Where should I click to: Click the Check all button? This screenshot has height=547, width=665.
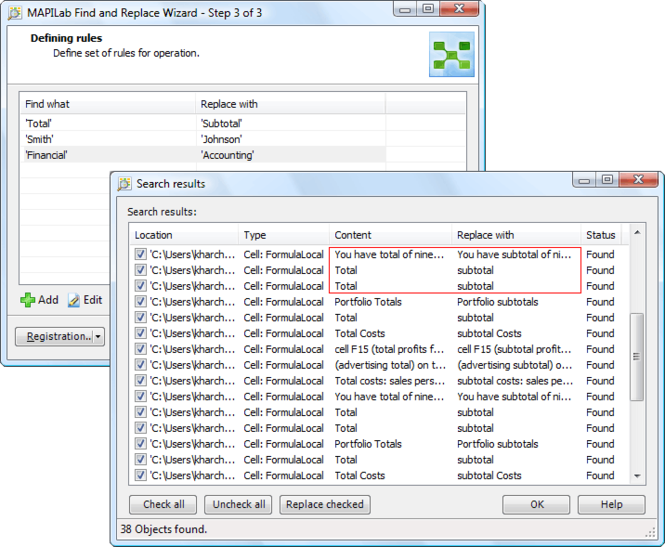click(x=163, y=505)
